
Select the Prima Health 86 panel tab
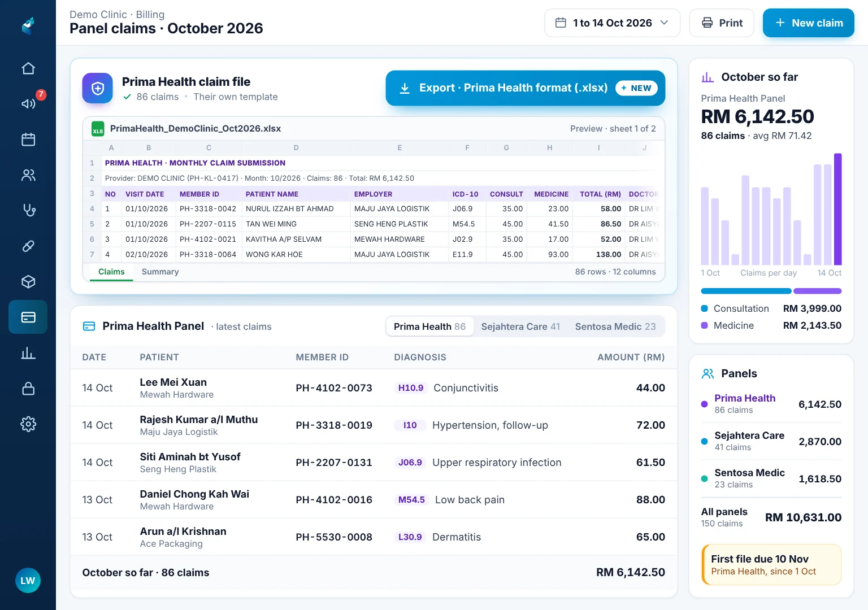(x=430, y=326)
